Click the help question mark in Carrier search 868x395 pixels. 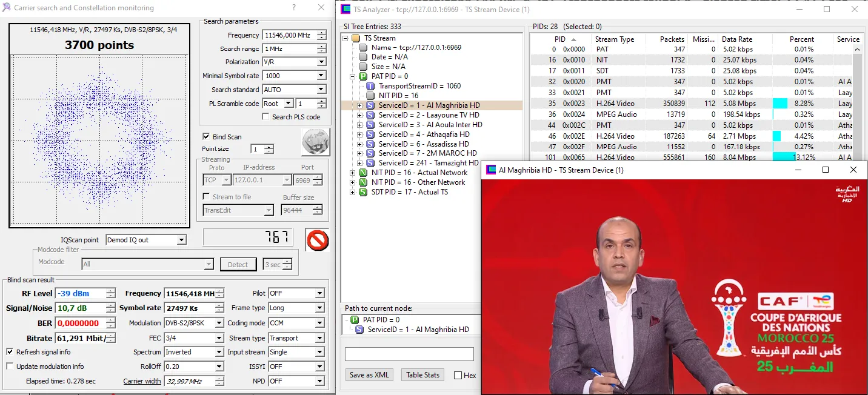(294, 8)
